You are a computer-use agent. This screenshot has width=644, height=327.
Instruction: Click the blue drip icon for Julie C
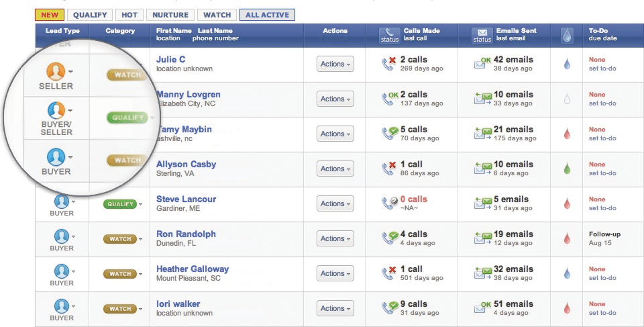tap(567, 64)
